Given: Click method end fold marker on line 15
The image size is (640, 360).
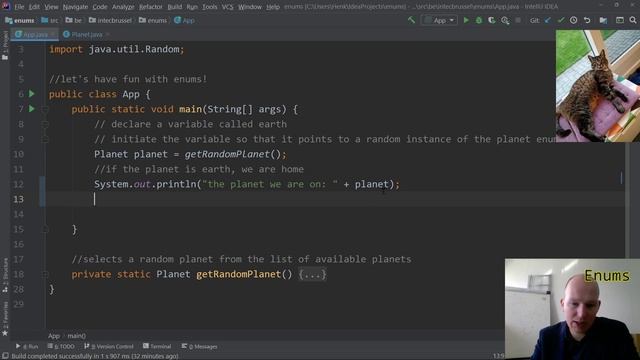Looking at the screenshot, I should 45,229.
